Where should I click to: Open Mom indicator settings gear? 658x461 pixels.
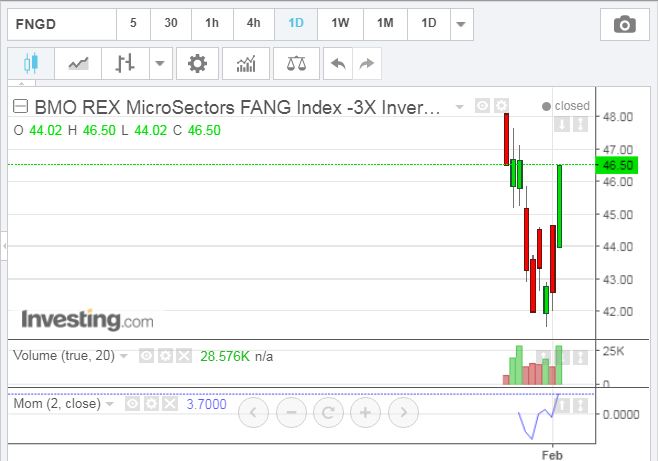coord(151,404)
